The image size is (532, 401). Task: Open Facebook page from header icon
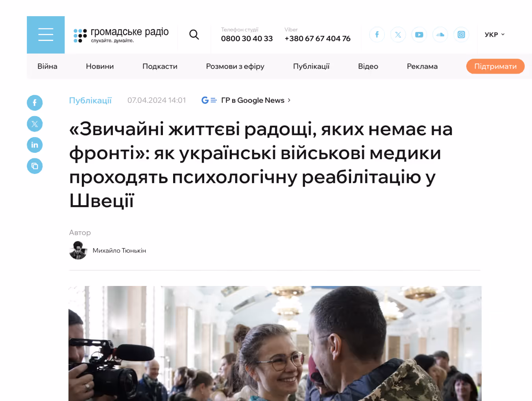click(377, 35)
